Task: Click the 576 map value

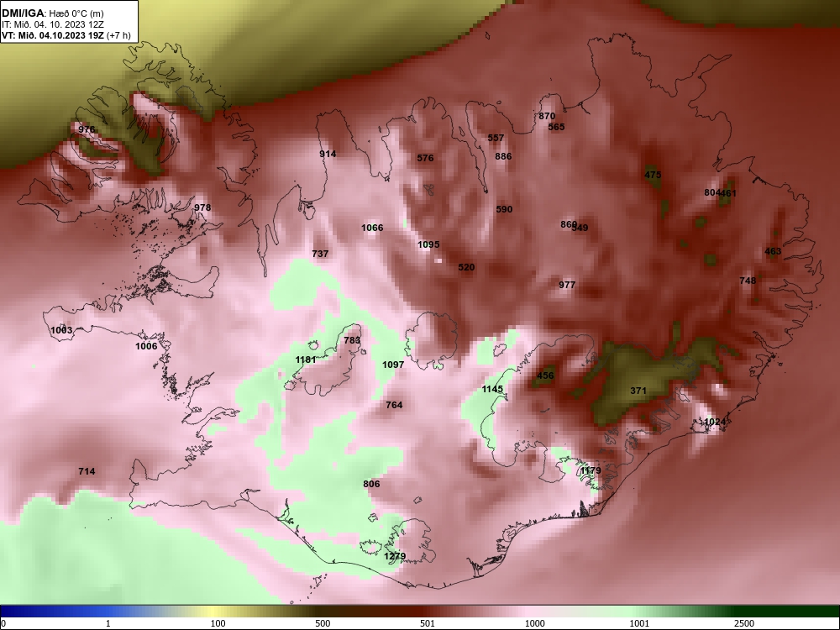Action: (x=425, y=158)
